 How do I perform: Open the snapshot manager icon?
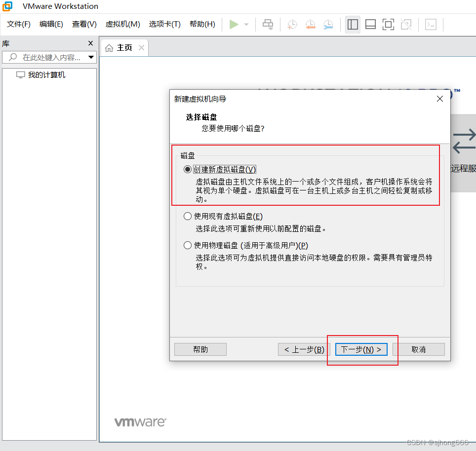click(x=328, y=25)
